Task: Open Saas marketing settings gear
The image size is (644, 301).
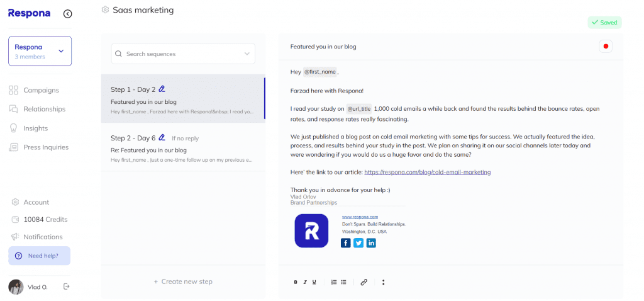Action: [105, 10]
